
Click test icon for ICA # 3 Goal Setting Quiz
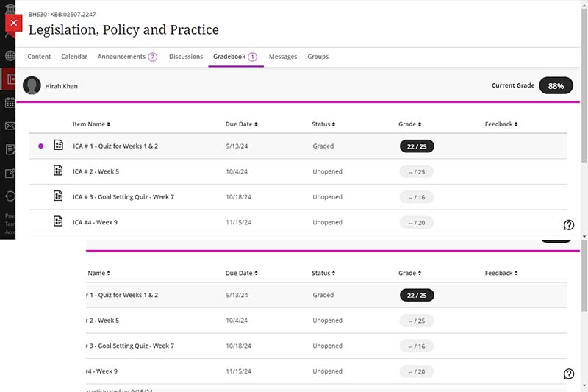pyautogui.click(x=58, y=196)
